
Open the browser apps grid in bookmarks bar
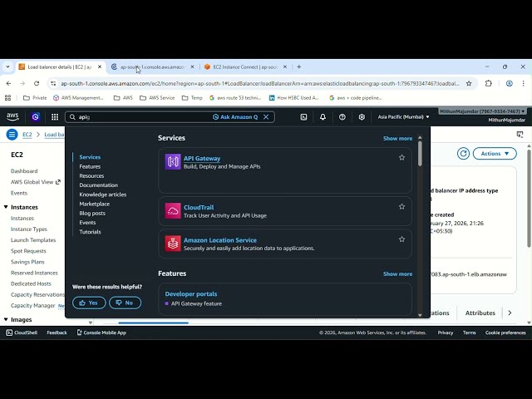7,98
